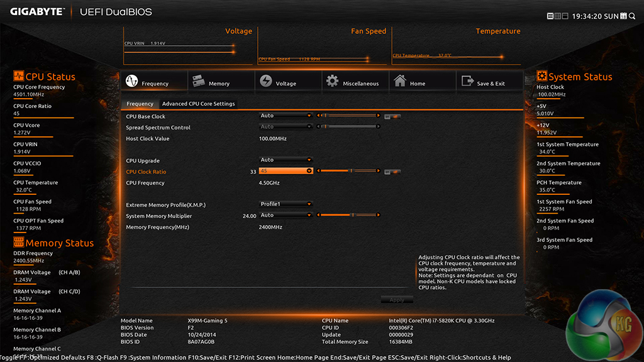Open the CPU Base Clock Auto dropdown
This screenshot has width=644, height=362.
click(286, 116)
